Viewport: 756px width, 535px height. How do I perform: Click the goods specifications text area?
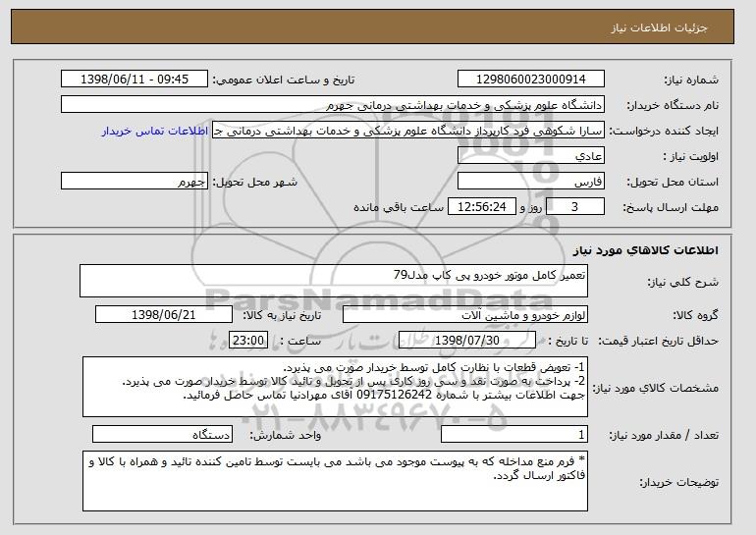click(335, 387)
